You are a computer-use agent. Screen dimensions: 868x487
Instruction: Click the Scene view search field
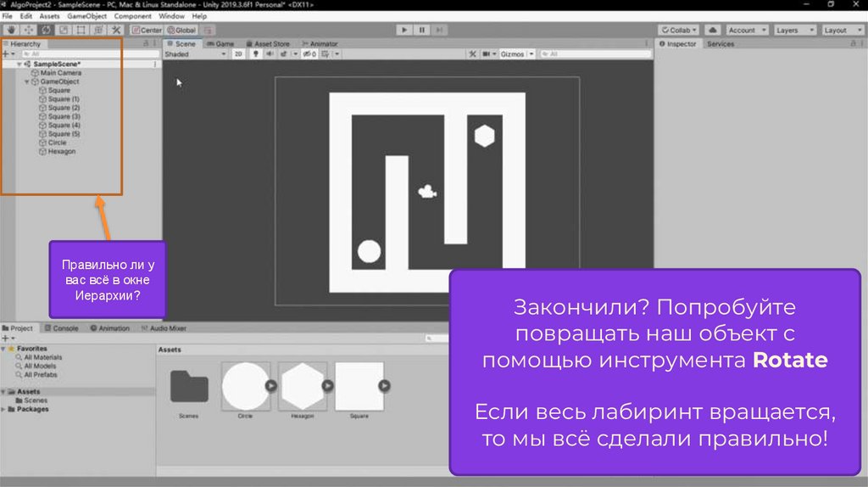click(x=595, y=54)
